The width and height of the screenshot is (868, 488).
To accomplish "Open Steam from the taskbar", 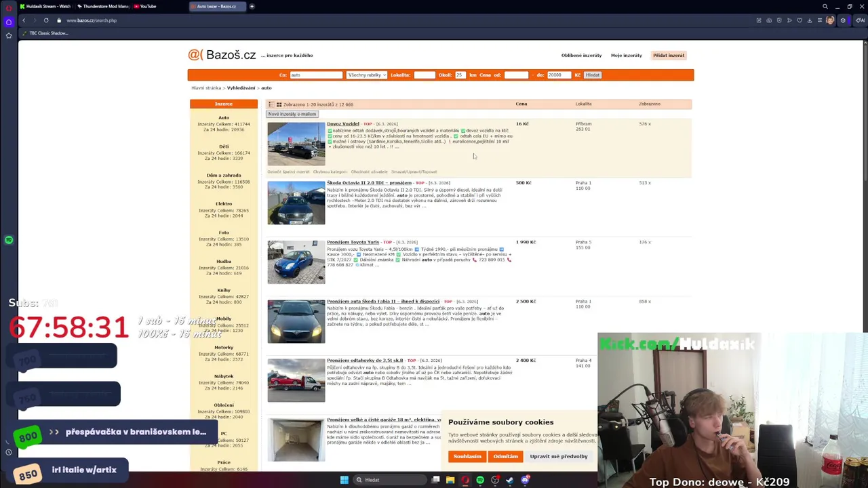I will coord(510,480).
